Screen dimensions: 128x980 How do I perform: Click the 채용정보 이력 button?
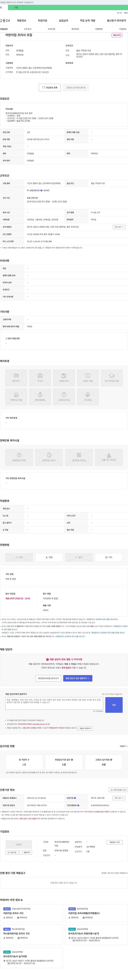coord(114,842)
